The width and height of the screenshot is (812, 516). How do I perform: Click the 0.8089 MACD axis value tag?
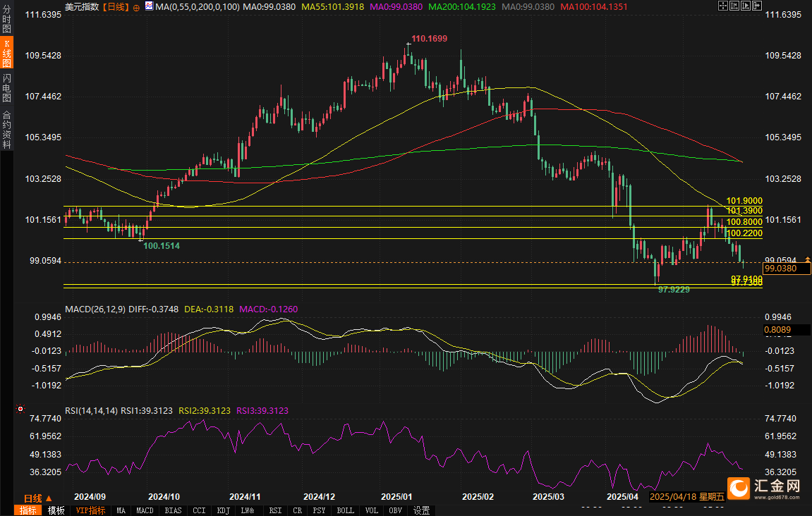tap(787, 330)
